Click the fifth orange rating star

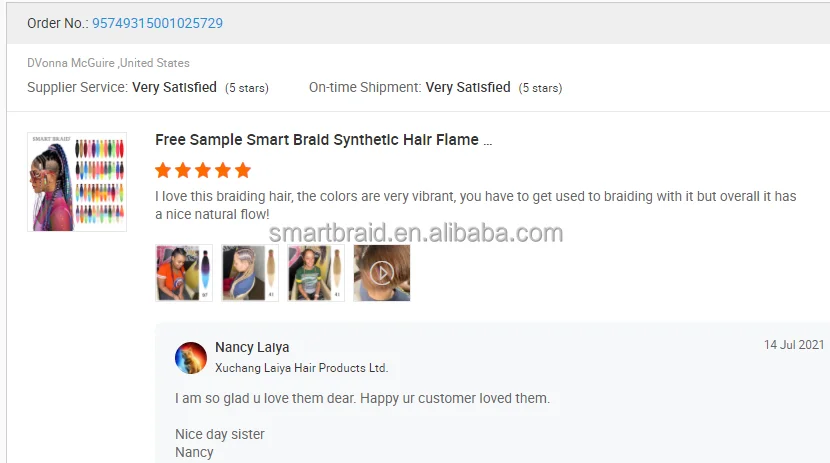point(243,170)
